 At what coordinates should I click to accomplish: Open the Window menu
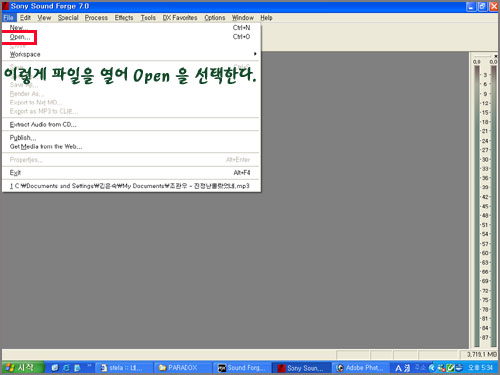coord(243,18)
